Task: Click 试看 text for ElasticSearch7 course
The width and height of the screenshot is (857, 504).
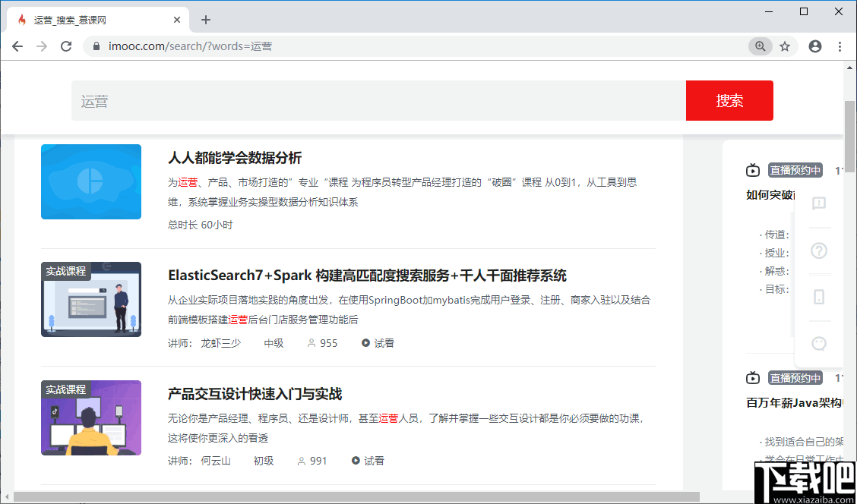Action: click(384, 343)
